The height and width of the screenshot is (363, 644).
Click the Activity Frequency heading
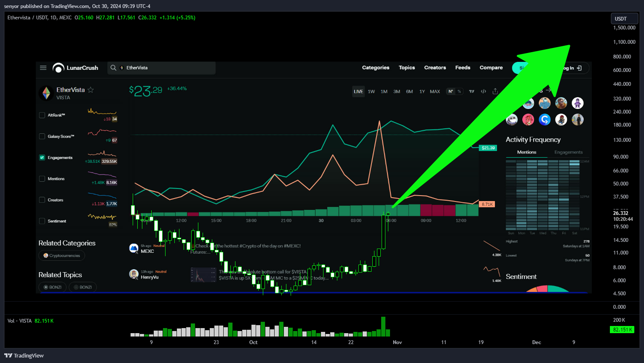point(533,140)
